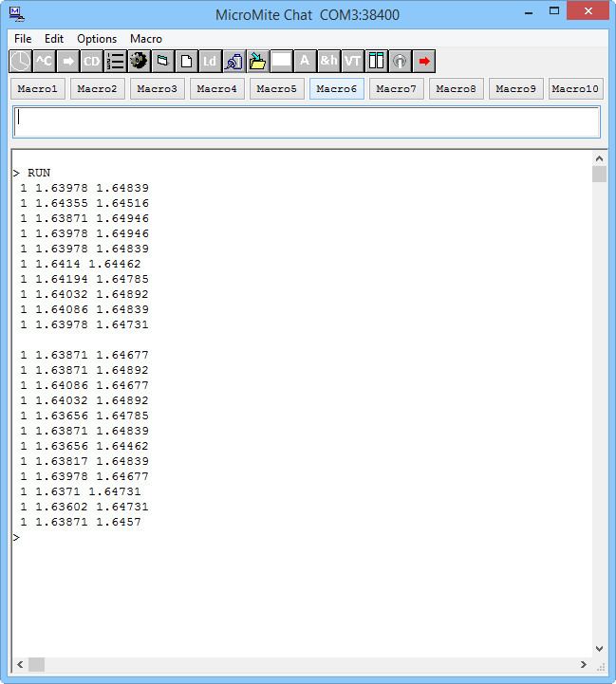The width and height of the screenshot is (616, 684).
Task: Run Macro6 button
Action: point(337,89)
